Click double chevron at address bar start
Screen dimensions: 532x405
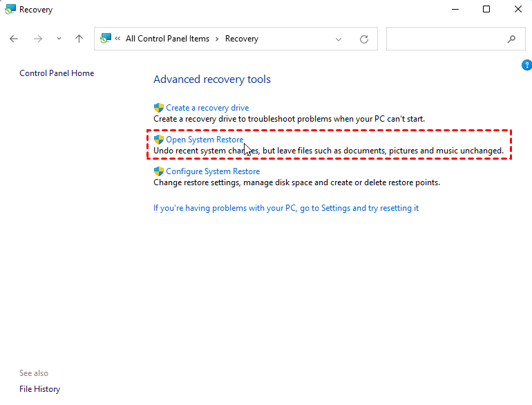pyautogui.click(x=118, y=39)
